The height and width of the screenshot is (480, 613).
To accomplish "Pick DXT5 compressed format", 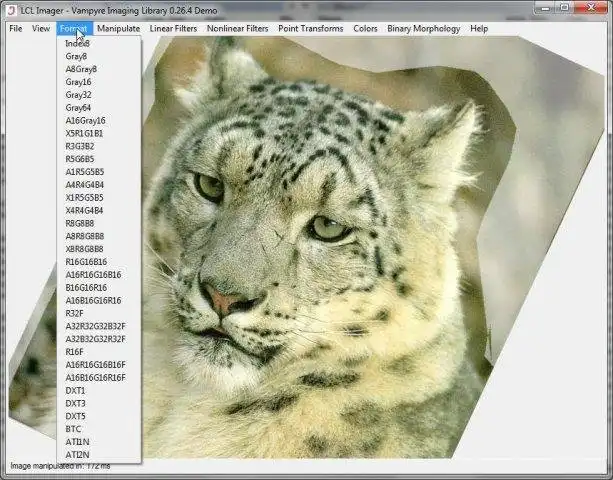I will (99, 416).
